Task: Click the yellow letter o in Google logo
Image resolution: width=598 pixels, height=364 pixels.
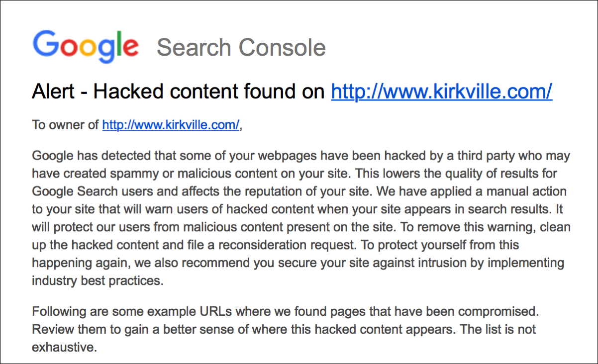Action: 88,48
